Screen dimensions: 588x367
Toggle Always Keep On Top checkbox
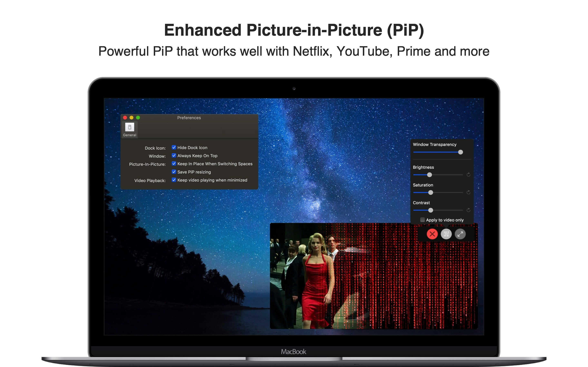pos(174,155)
